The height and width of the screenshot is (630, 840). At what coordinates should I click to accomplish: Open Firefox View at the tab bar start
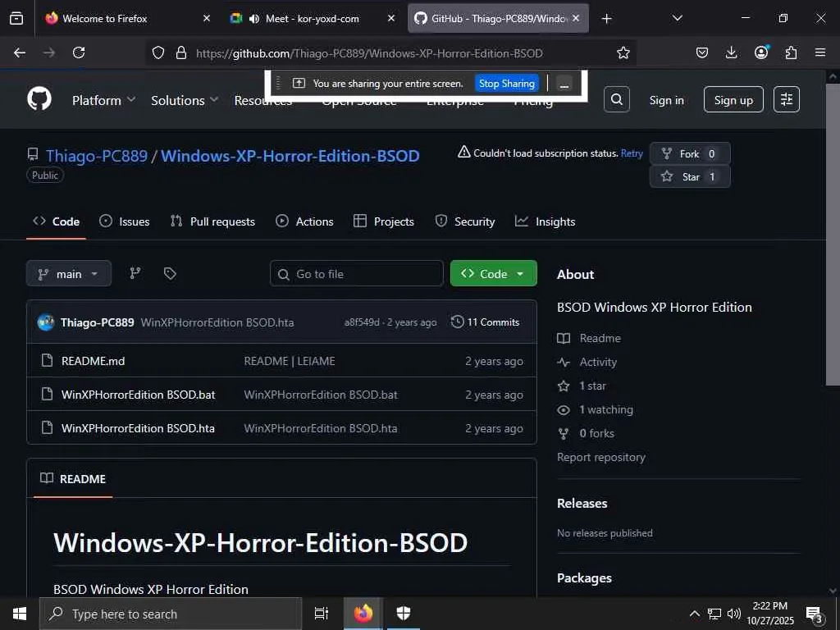tap(16, 18)
